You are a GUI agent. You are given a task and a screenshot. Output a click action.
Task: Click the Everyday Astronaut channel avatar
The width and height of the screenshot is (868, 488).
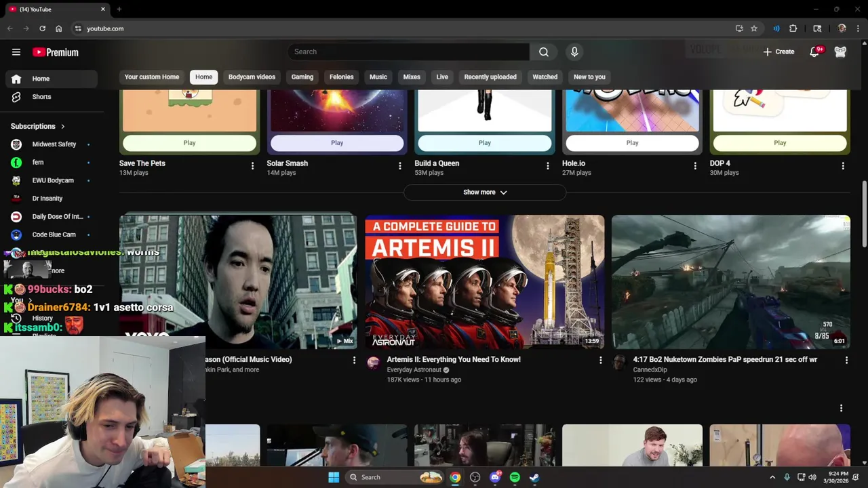pos(374,363)
